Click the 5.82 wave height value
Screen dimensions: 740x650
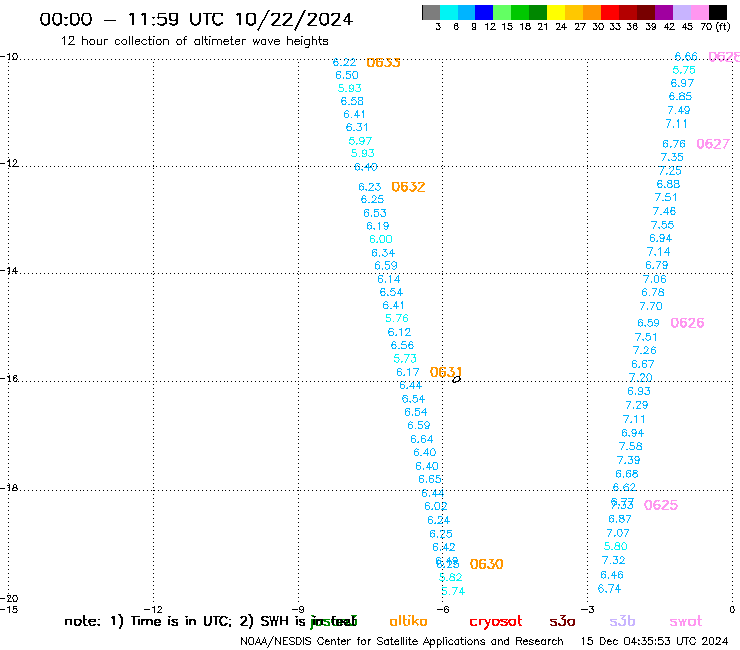click(450, 577)
